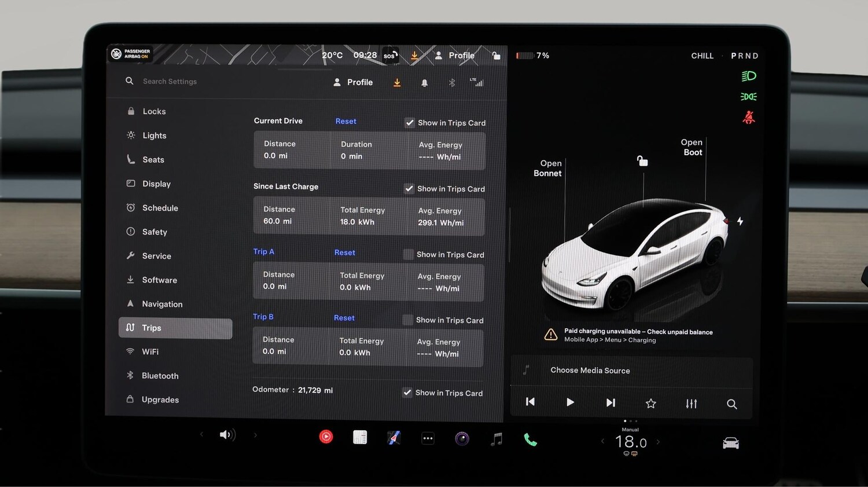Screen dimensions: 868x487
Task: Tap the unlock icon above the car
Action: pyautogui.click(x=642, y=160)
